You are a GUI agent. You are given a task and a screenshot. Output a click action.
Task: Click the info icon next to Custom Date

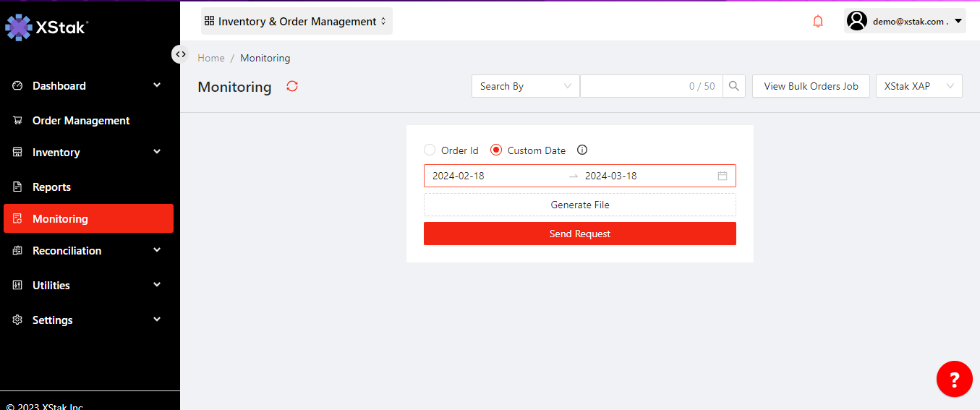582,150
